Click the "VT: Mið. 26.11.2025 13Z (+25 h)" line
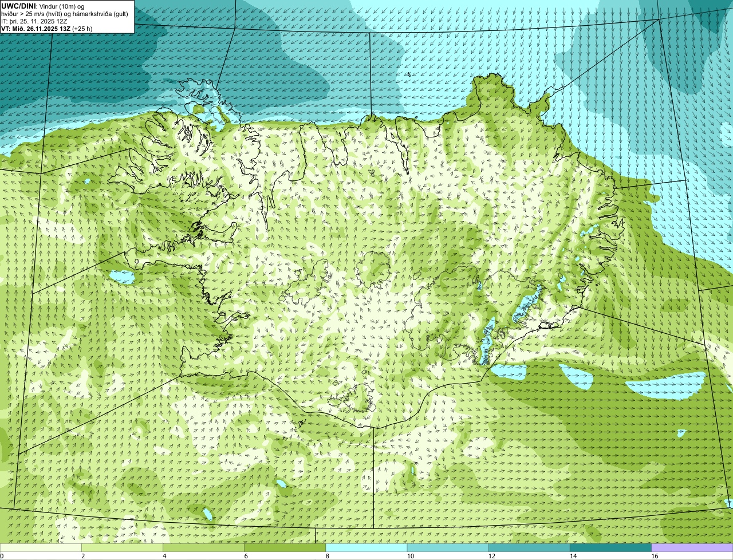 click(47, 29)
